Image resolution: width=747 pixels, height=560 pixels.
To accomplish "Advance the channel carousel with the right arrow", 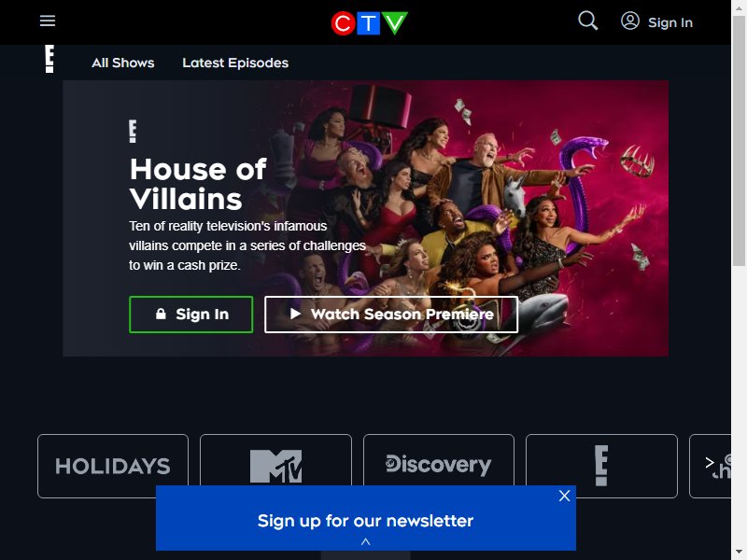I will [x=710, y=462].
